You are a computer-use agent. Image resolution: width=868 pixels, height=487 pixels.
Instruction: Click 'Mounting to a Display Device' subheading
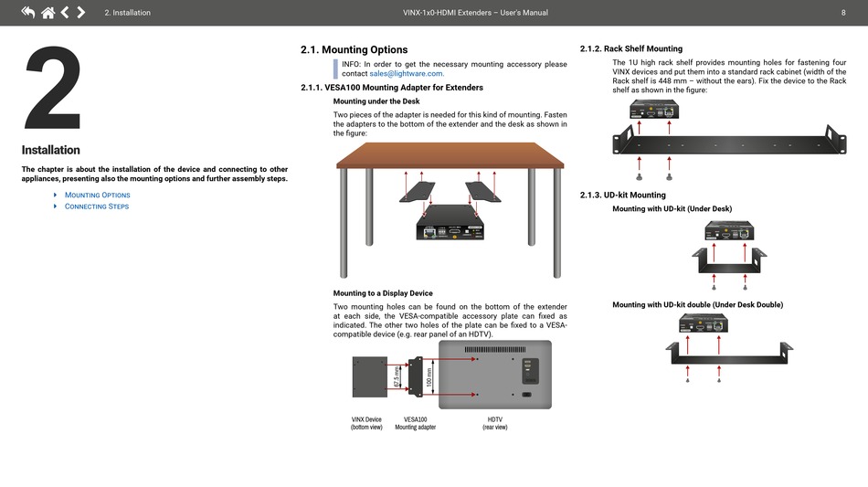(383, 293)
